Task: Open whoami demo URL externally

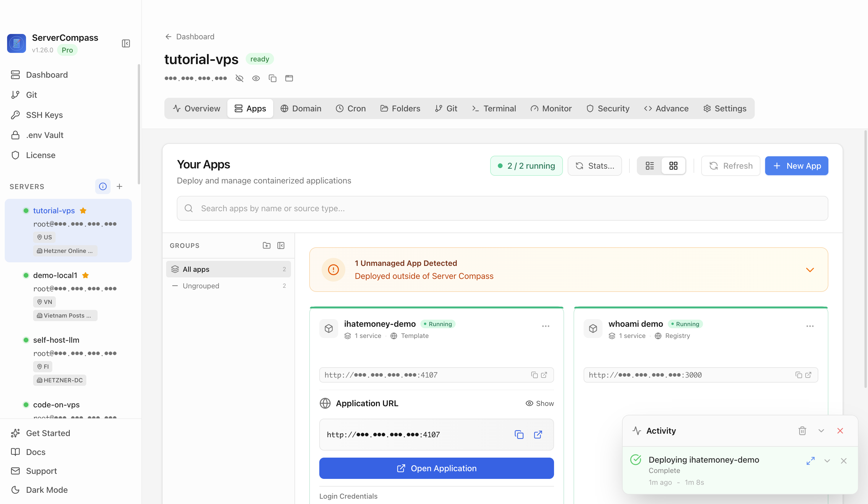Action: click(x=808, y=375)
